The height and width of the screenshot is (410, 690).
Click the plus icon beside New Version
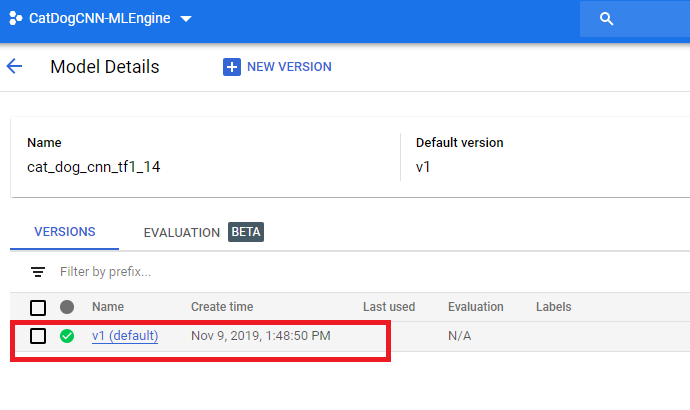(x=232, y=67)
